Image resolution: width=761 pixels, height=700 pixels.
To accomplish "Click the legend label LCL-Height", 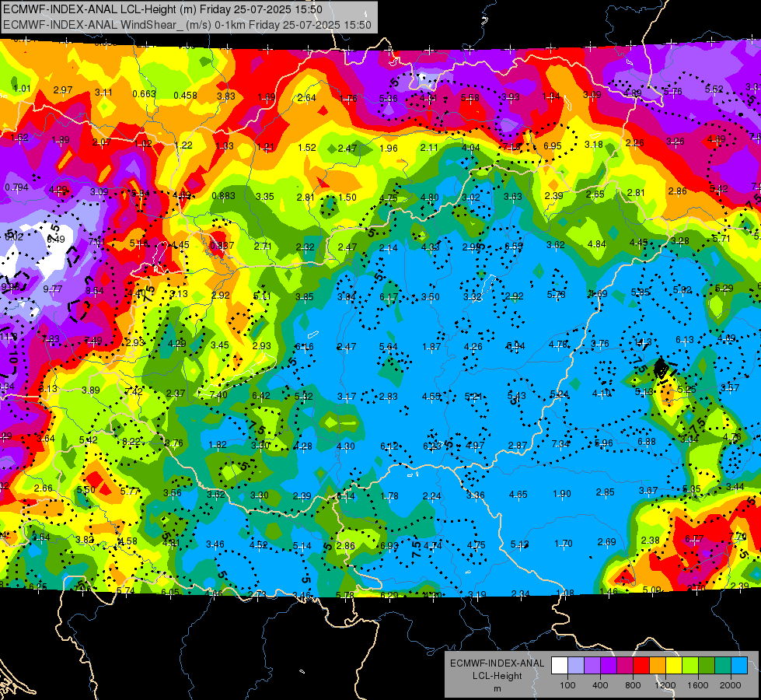I will pyautogui.click(x=497, y=676).
